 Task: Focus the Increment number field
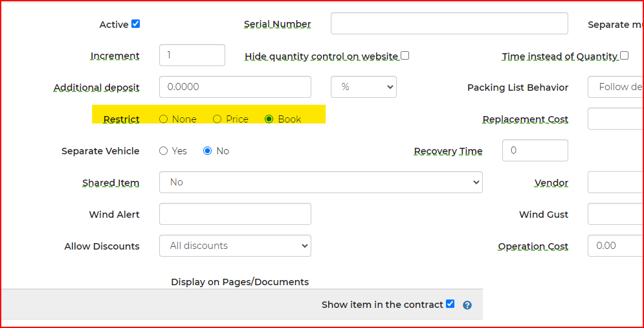[x=192, y=55]
